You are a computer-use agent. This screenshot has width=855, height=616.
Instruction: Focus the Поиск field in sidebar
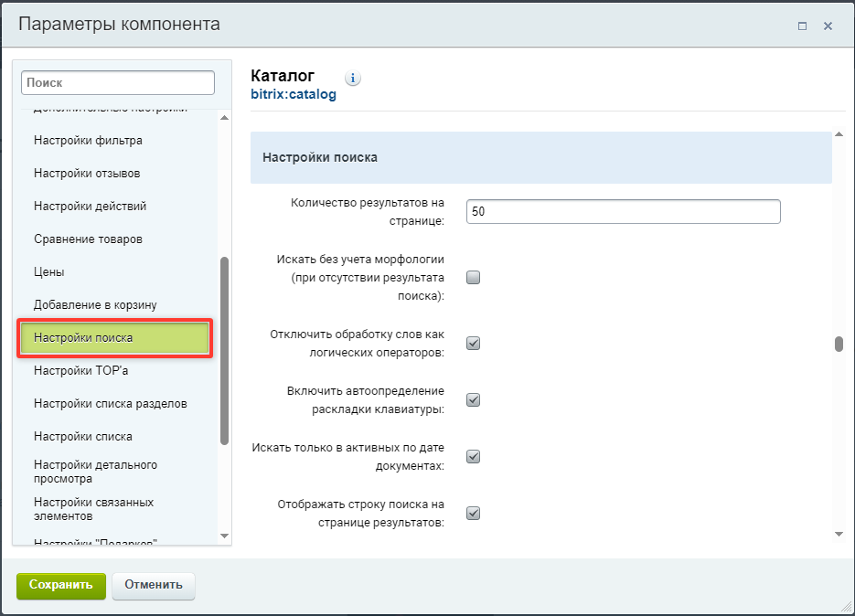(118, 83)
